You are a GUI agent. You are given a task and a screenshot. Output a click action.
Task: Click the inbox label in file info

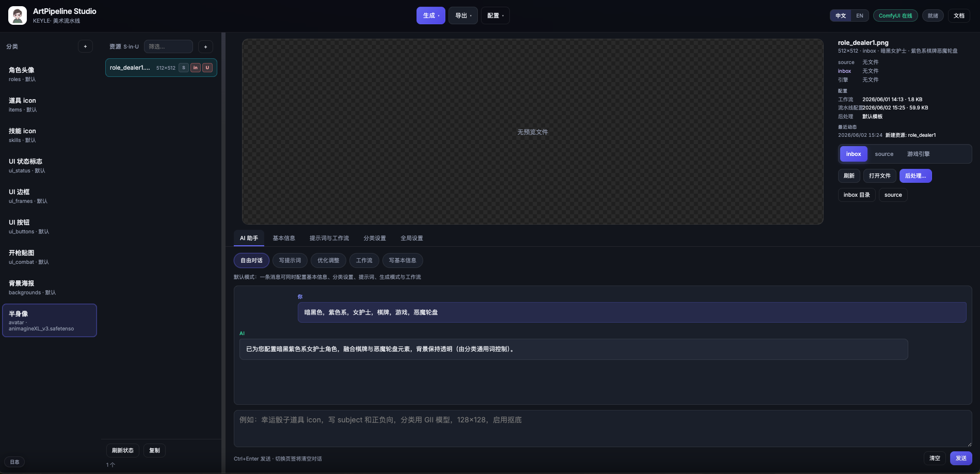844,71
